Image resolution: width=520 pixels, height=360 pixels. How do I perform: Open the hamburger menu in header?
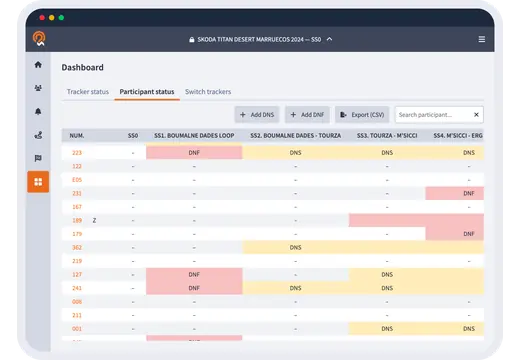tap(482, 39)
